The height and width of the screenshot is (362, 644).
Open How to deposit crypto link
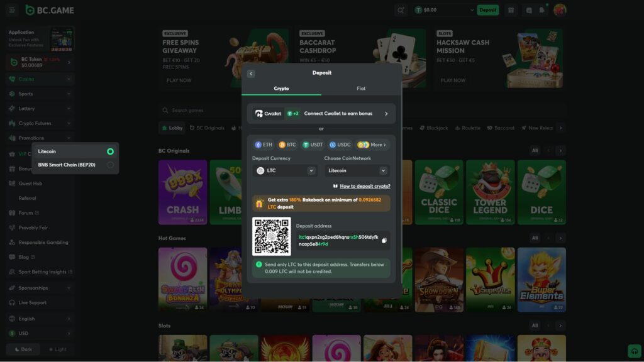coord(365,186)
